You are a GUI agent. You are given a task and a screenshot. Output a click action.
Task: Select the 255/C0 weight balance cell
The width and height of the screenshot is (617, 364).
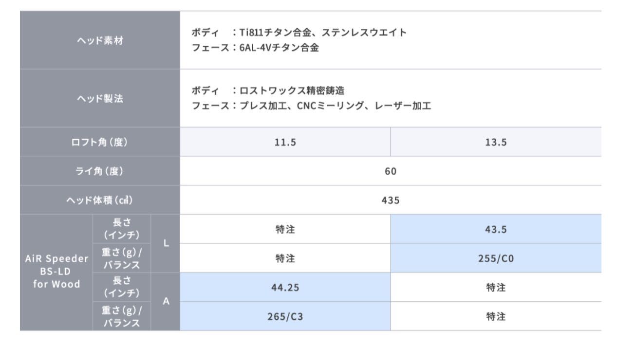click(x=496, y=258)
